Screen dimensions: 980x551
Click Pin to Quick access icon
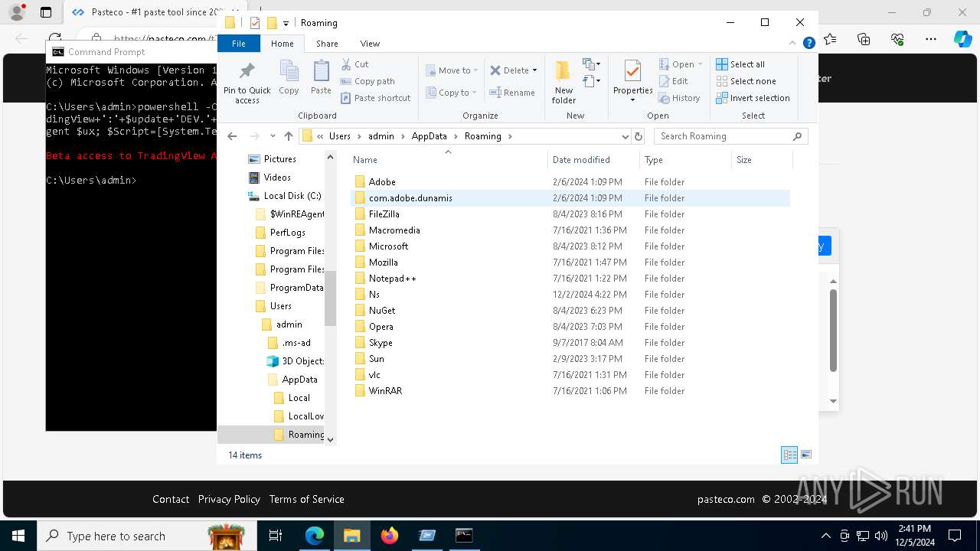(247, 83)
